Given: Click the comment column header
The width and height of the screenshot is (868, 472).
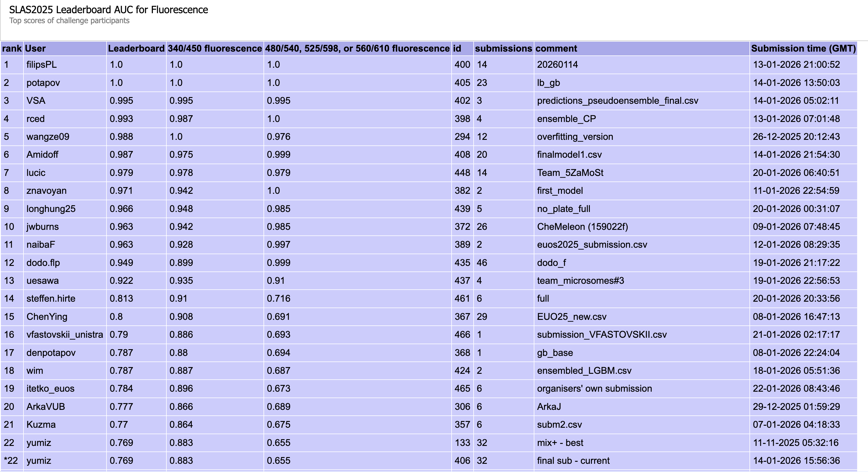Looking at the screenshot, I should (x=556, y=48).
